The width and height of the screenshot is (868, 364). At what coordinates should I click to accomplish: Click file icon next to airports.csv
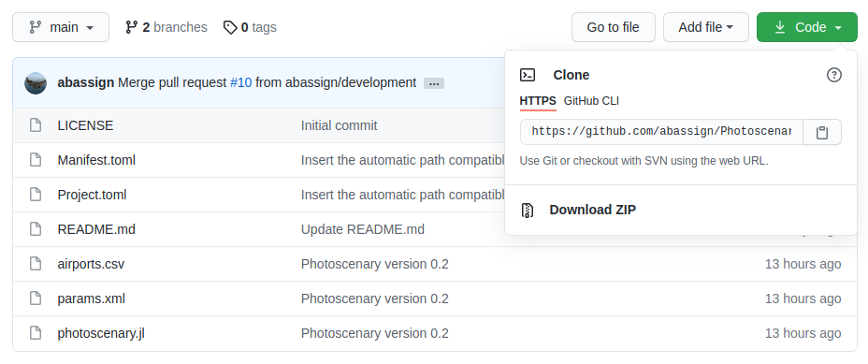point(36,264)
